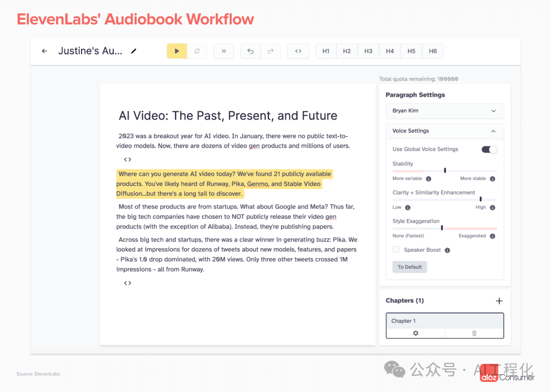Open info icon beside Low label

click(x=408, y=207)
